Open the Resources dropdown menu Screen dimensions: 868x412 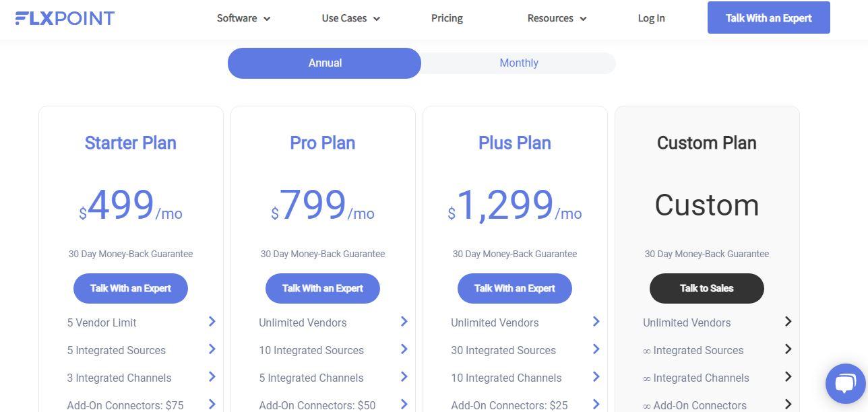coord(557,18)
